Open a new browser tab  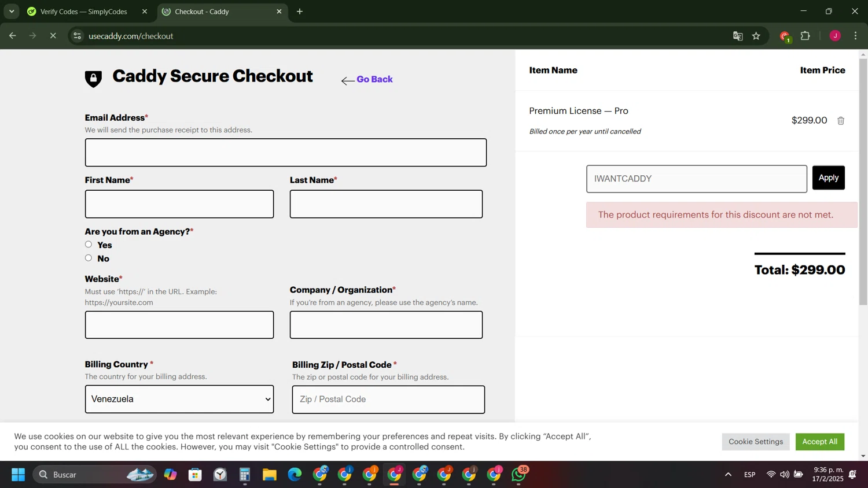pos(300,12)
